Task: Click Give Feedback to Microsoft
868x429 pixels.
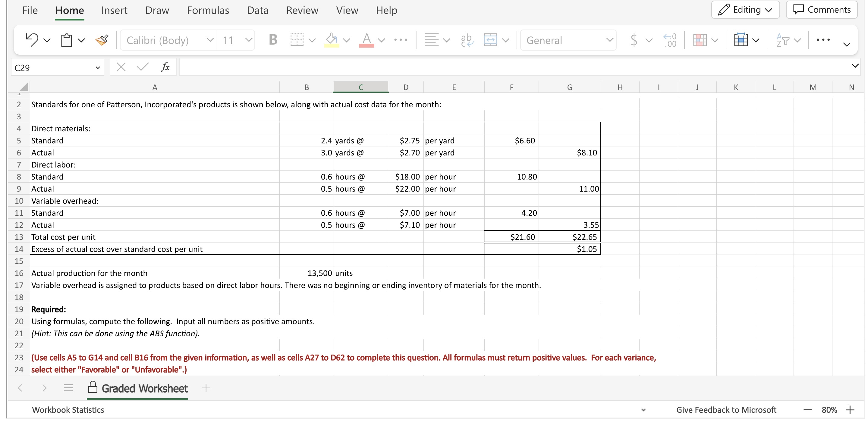Action: [x=726, y=410]
